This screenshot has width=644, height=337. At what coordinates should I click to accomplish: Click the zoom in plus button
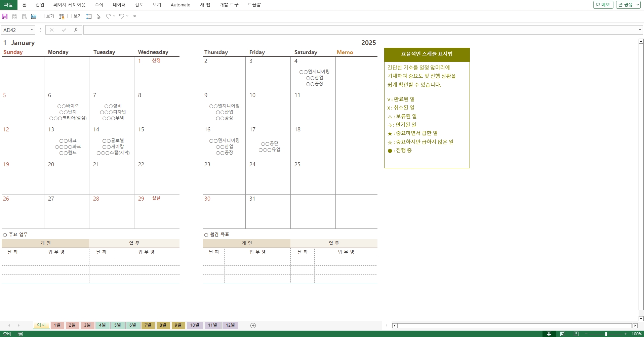point(626,334)
